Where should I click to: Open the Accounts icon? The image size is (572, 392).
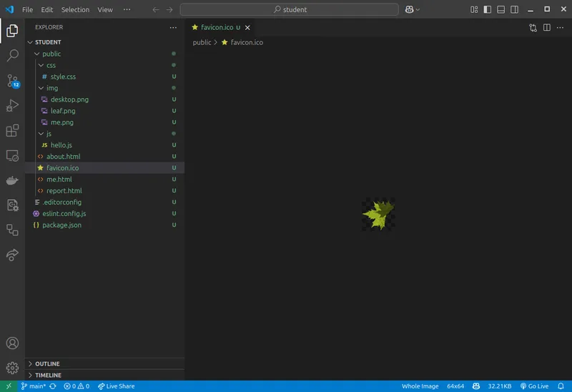[x=12, y=343]
